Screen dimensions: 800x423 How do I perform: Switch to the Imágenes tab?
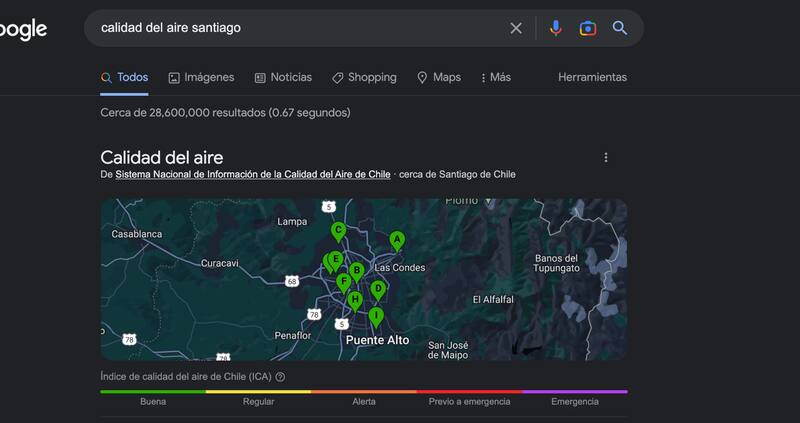click(x=201, y=77)
